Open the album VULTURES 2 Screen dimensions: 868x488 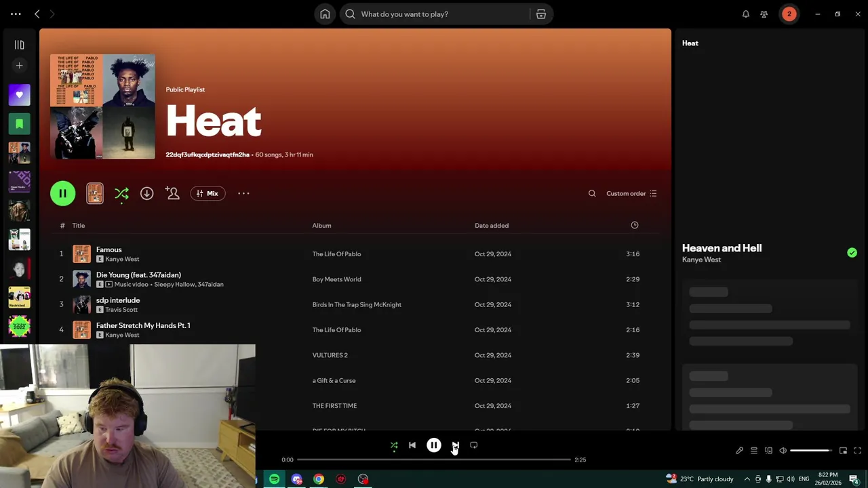330,355
